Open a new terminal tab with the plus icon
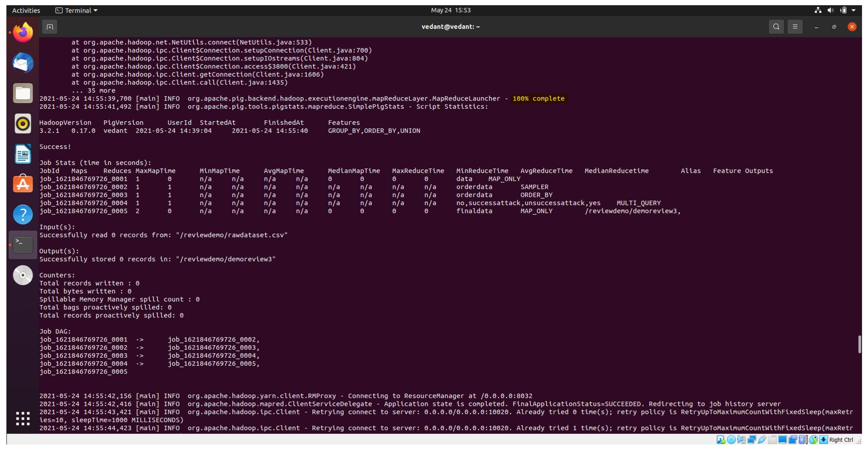Image resolution: width=868 pixels, height=452 pixels. click(x=50, y=27)
